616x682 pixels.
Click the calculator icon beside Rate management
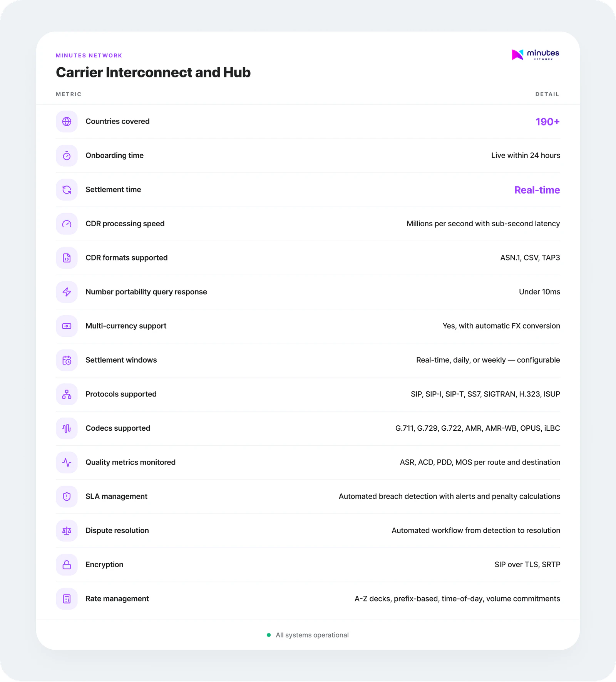pyautogui.click(x=67, y=599)
